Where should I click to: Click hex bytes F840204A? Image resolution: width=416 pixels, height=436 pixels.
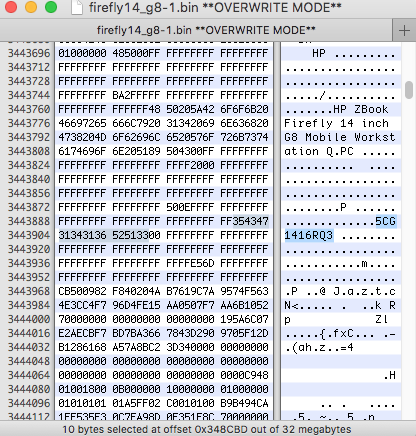click(x=136, y=291)
